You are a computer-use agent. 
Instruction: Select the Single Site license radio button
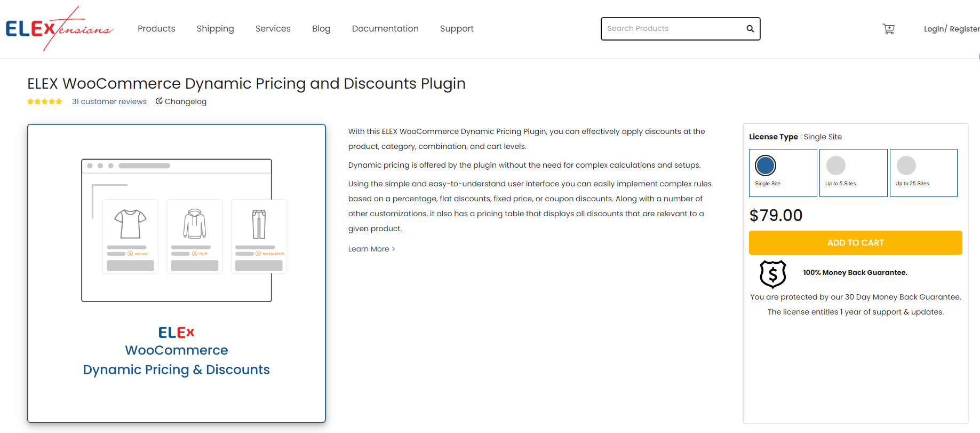pyautogui.click(x=766, y=166)
